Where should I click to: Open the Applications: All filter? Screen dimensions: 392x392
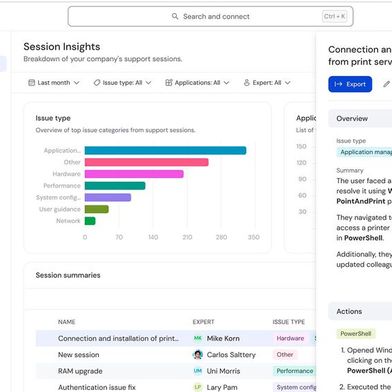click(x=197, y=83)
